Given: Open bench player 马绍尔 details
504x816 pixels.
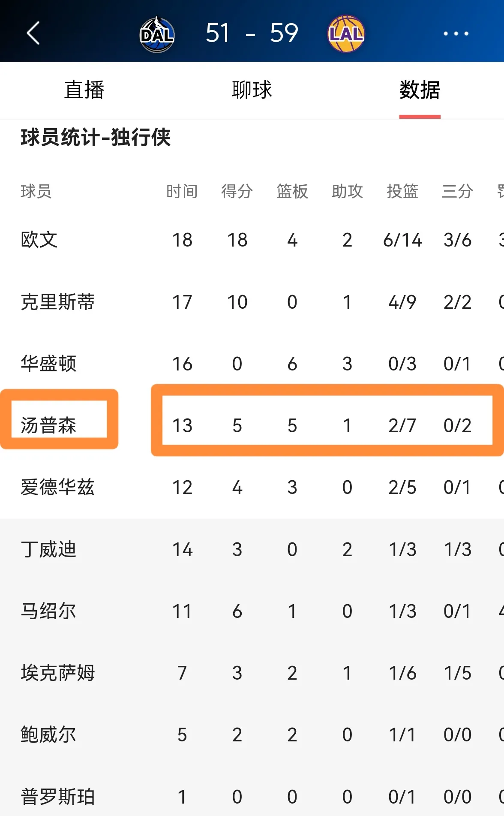Looking at the screenshot, I should click(48, 611).
